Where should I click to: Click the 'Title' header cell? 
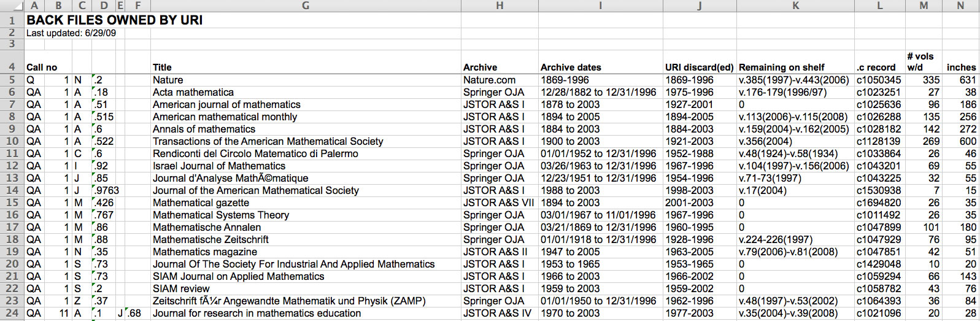163,68
